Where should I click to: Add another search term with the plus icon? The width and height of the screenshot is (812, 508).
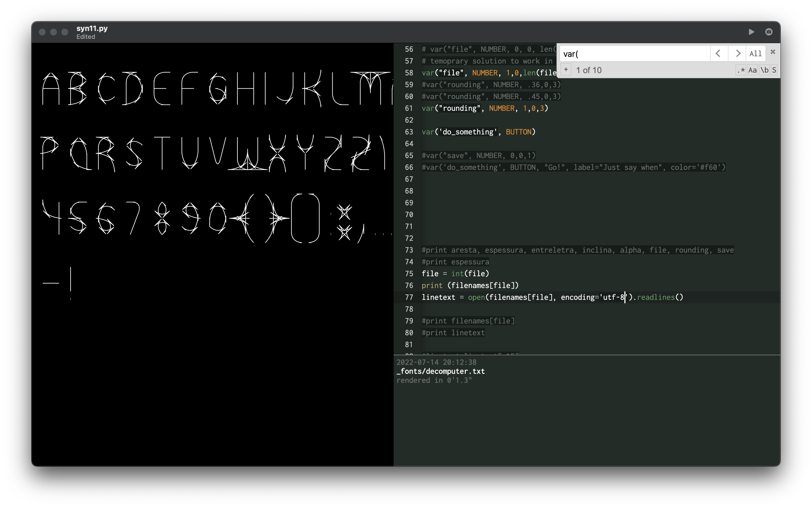pos(566,69)
